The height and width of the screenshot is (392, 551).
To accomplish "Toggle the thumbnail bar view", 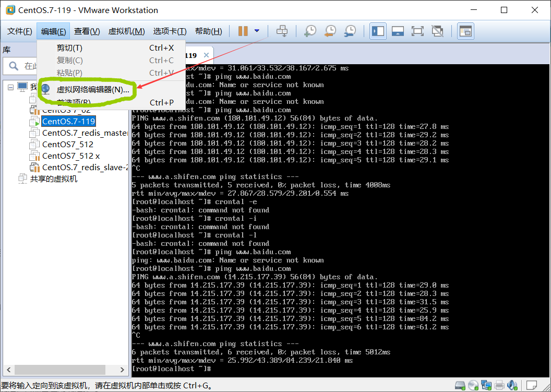I will pos(398,31).
